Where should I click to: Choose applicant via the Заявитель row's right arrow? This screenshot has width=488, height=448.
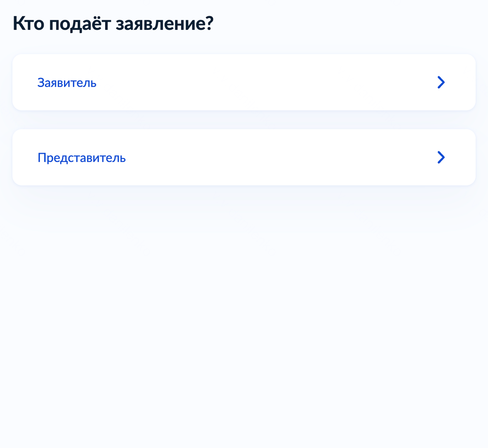coord(441,82)
